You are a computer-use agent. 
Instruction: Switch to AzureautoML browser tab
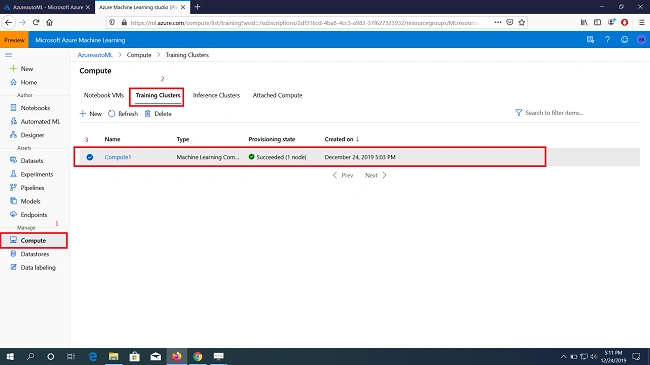(x=46, y=7)
